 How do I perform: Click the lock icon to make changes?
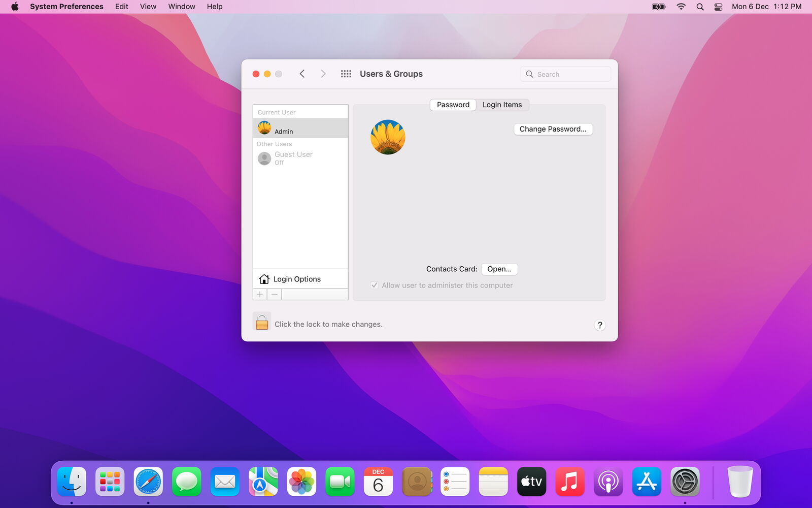(x=262, y=322)
